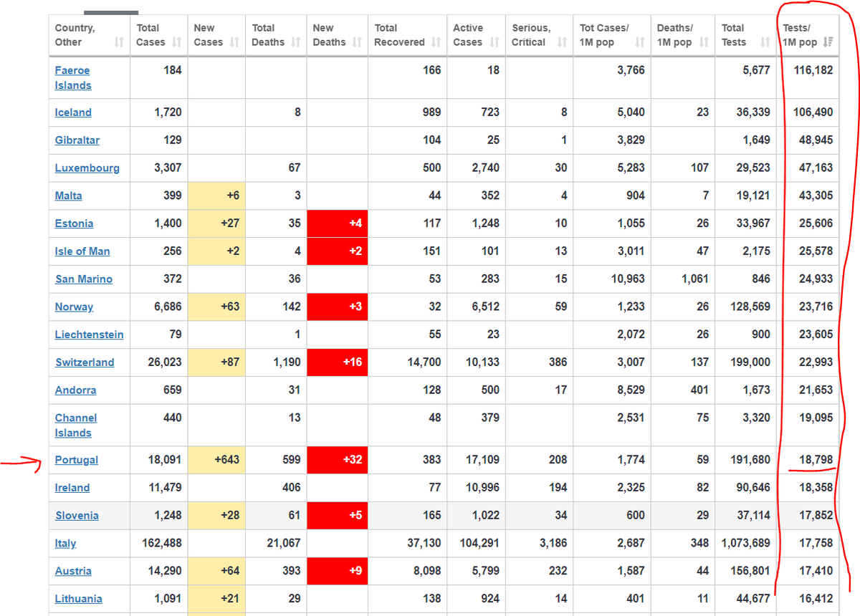The height and width of the screenshot is (616, 860).
Task: Open the Portugal country page
Action: point(76,460)
